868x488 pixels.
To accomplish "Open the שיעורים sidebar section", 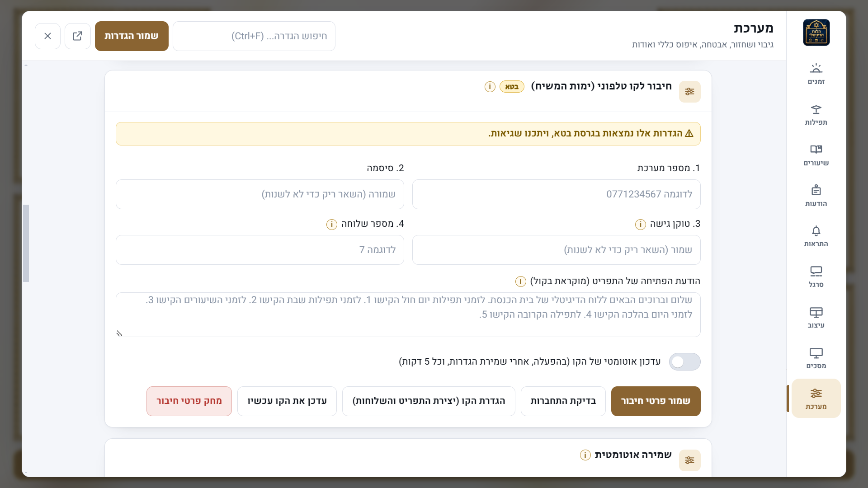I will [816, 155].
